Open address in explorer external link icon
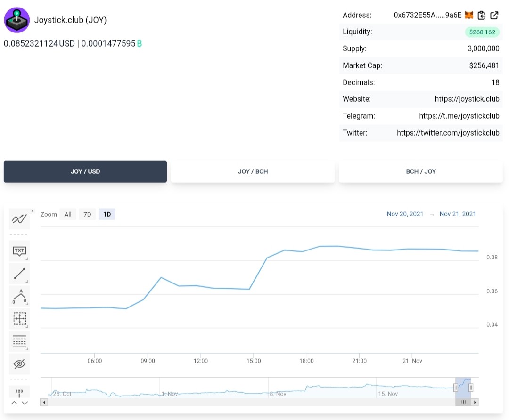 tap(494, 15)
